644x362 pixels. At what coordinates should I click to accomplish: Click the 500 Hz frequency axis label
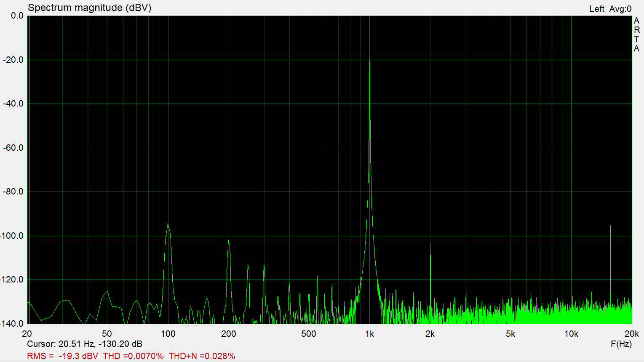tap(309, 334)
